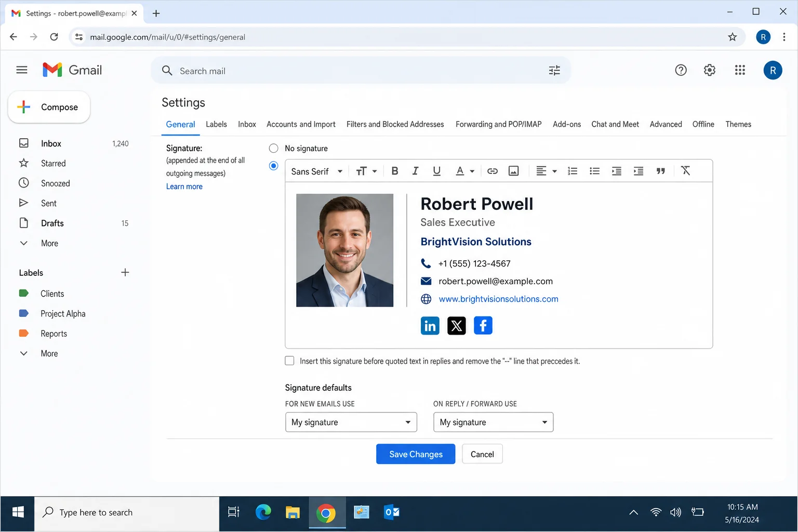Open For New Emails Use signature dropdown
Viewport: 798px width, 532px height.
(351, 422)
